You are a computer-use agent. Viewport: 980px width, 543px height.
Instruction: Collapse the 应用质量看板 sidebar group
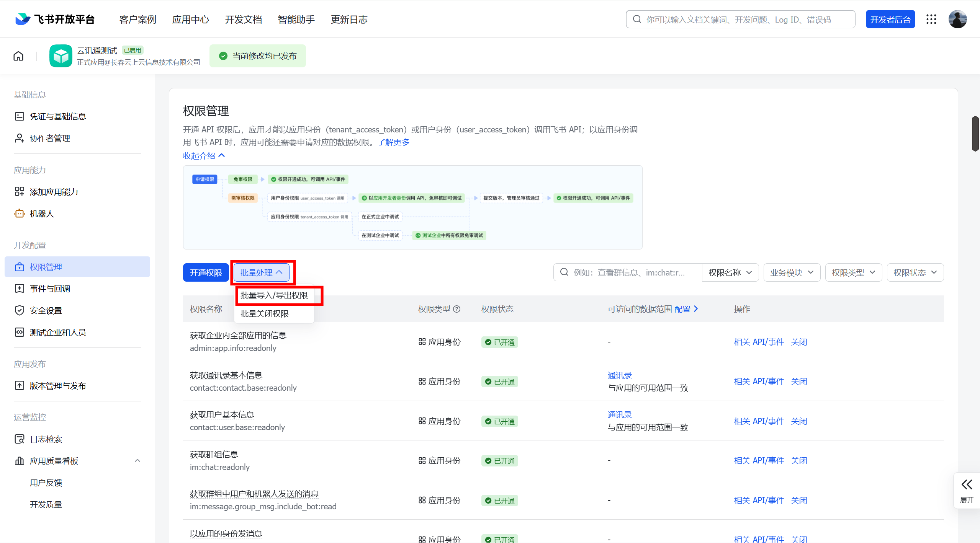tap(137, 461)
